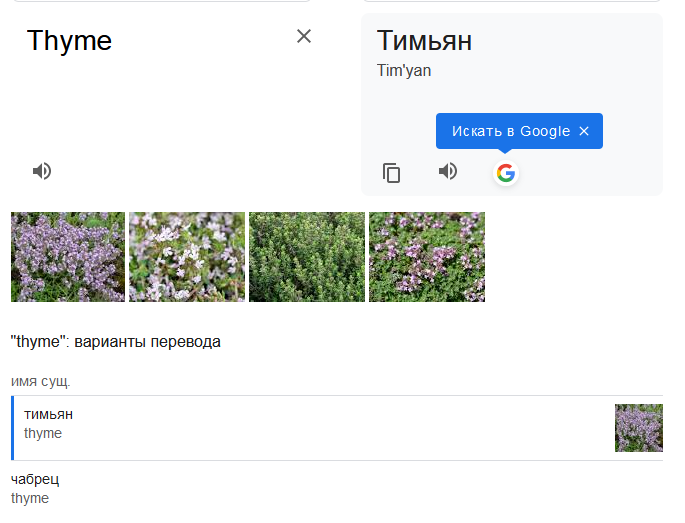Open the third all-green thyme photo
Image resolution: width=685 pixels, height=523 pixels.
(x=307, y=257)
